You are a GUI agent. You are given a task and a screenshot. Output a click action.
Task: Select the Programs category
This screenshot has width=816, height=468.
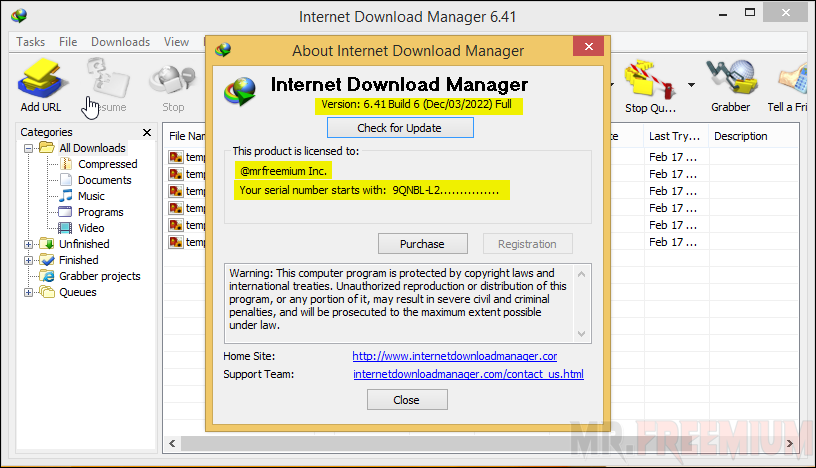tap(100, 212)
